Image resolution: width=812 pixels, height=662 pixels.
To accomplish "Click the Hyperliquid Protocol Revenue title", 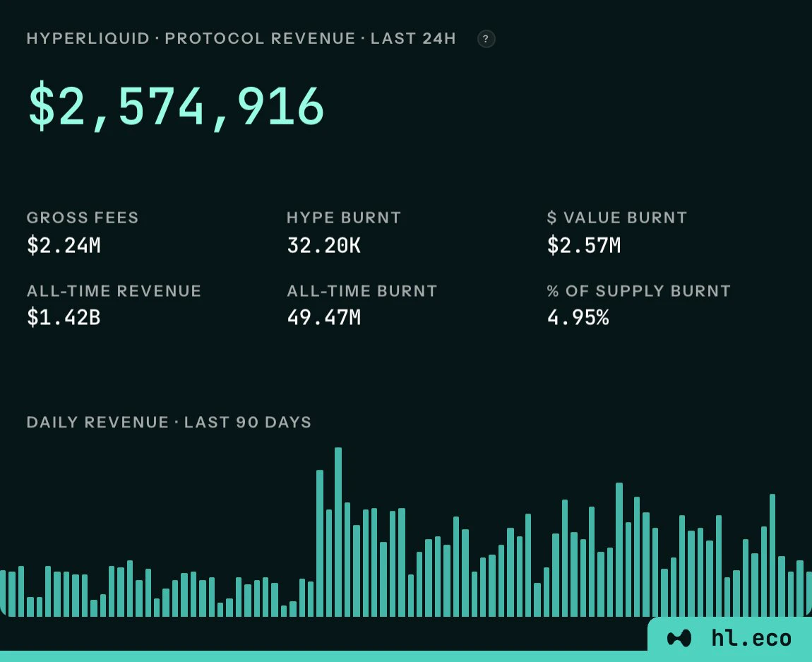I will (241, 38).
